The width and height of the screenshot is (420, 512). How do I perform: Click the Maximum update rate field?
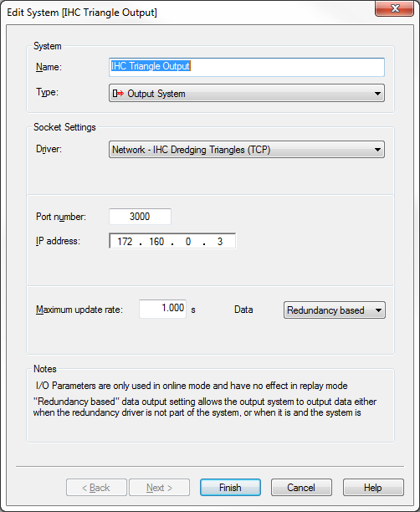[162, 309]
